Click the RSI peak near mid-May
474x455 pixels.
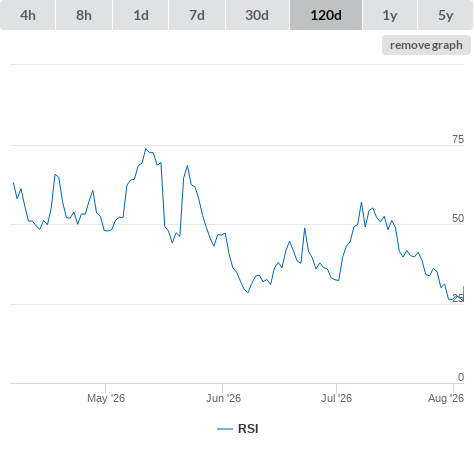146,149
